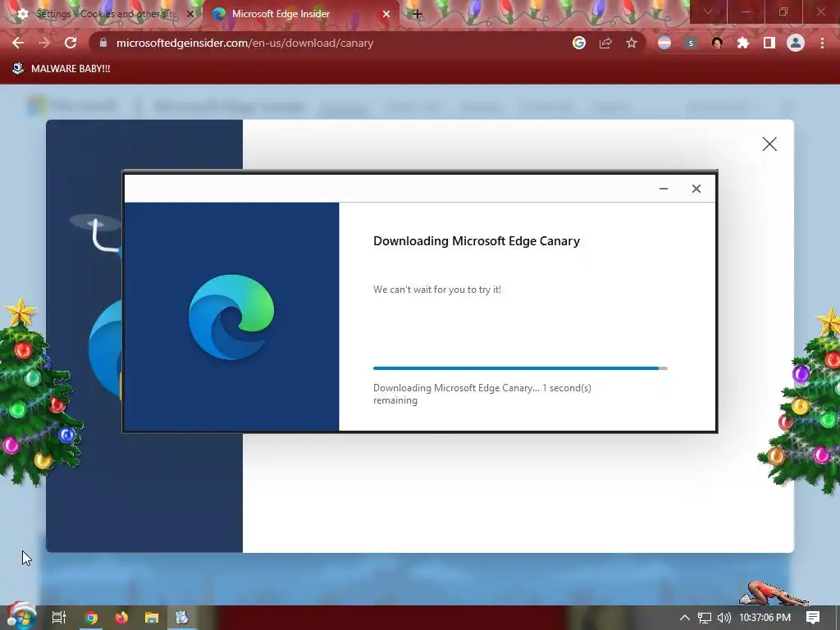Open the notification center icon
This screenshot has height=630, width=840.
813,618
